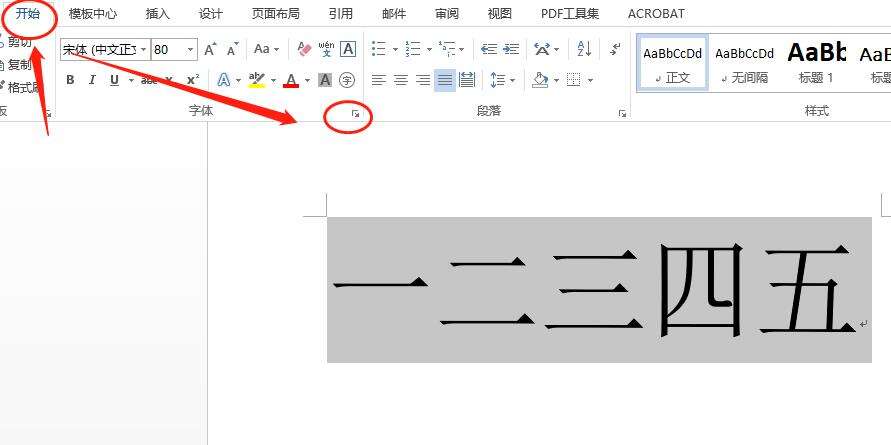
Task: Click the Copy (复制) command
Action: pos(16,65)
